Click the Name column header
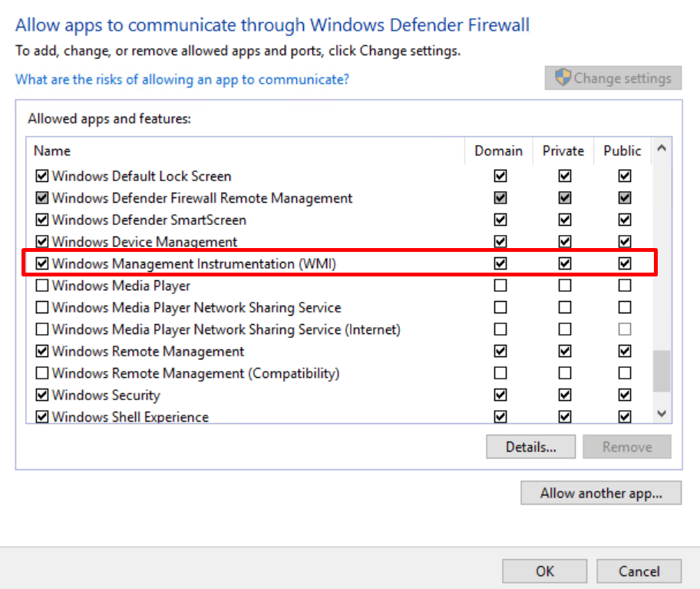 pos(52,151)
